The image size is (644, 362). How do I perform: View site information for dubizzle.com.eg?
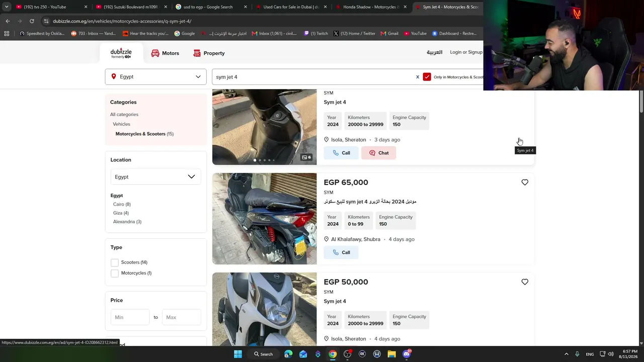click(x=46, y=21)
